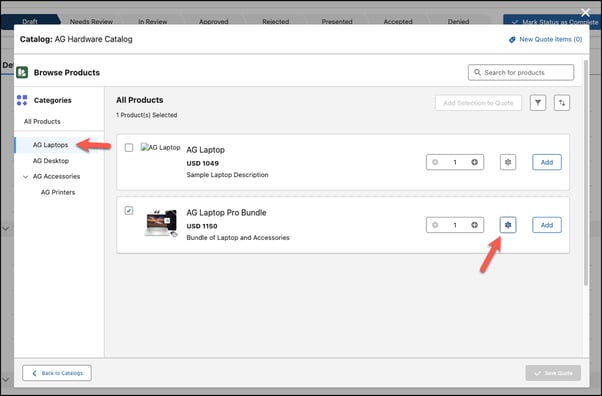Click the USD 1150 price text

tap(202, 226)
